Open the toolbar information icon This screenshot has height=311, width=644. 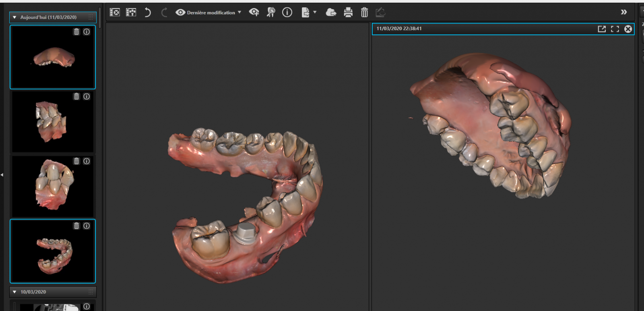point(287,12)
